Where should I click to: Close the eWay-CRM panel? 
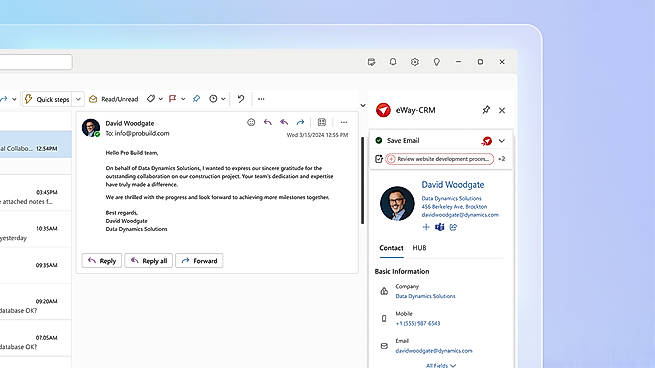pos(502,110)
